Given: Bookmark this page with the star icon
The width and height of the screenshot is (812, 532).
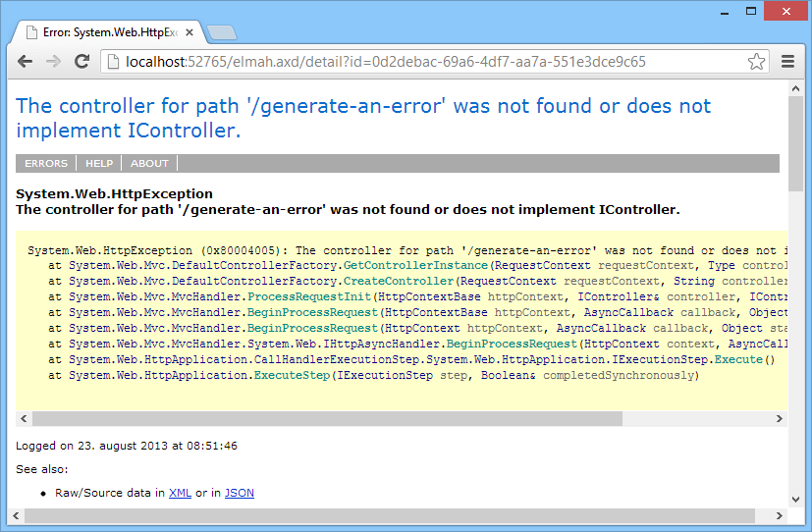Looking at the screenshot, I should pos(756,62).
